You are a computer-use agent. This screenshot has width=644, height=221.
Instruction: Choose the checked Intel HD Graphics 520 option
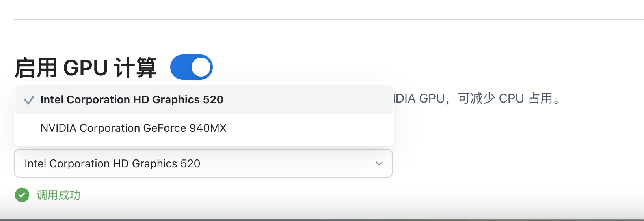click(132, 100)
